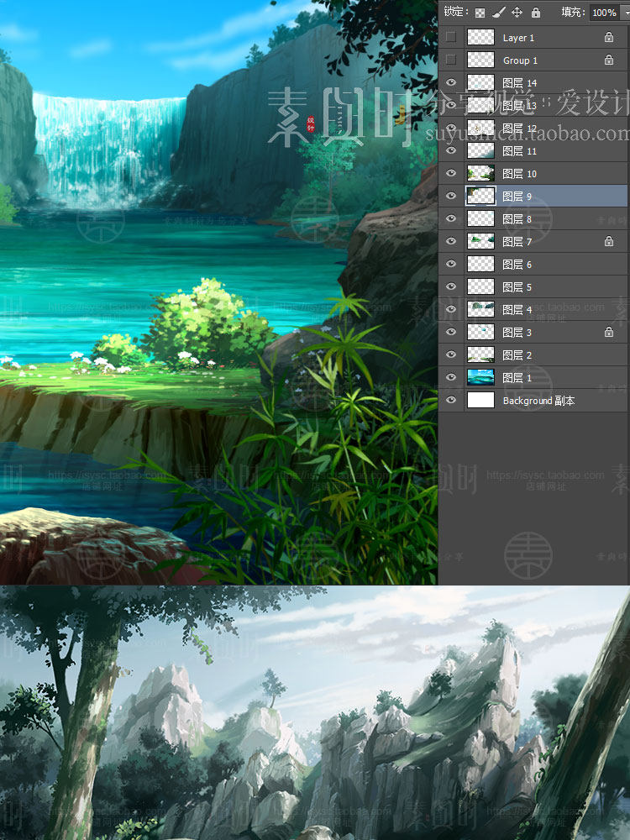This screenshot has width=630, height=840.
Task: Toggle visibility eye of 图层 9
Action: [x=451, y=196]
